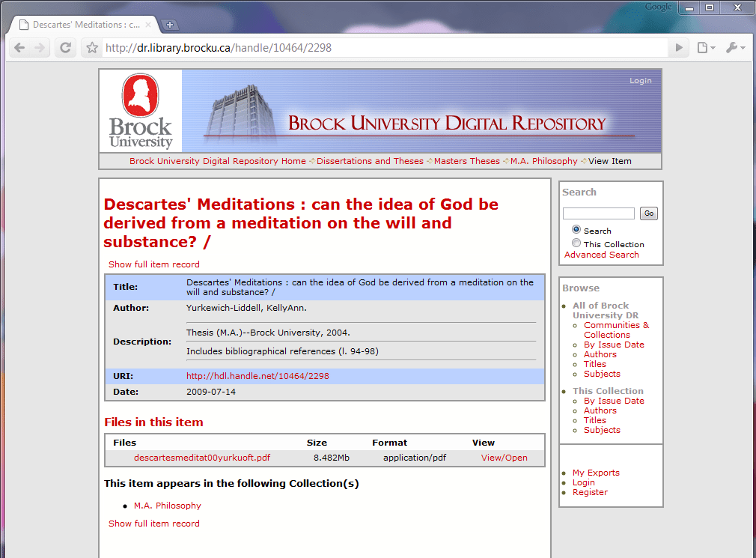Click the format cell application/pdf
Viewport: 756px width, 558px height.
[415, 458]
